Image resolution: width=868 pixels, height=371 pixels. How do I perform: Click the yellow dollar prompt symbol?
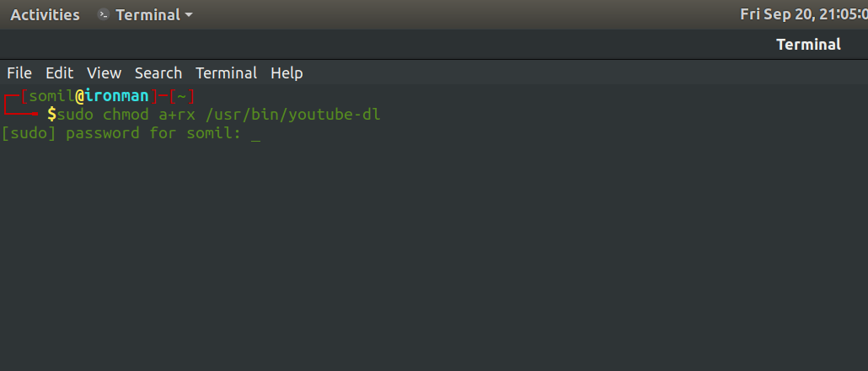coord(51,115)
